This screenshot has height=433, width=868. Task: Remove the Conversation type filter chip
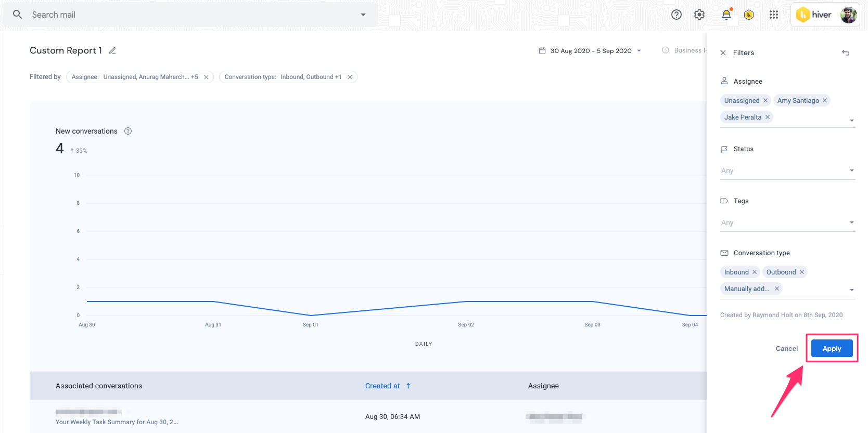350,77
